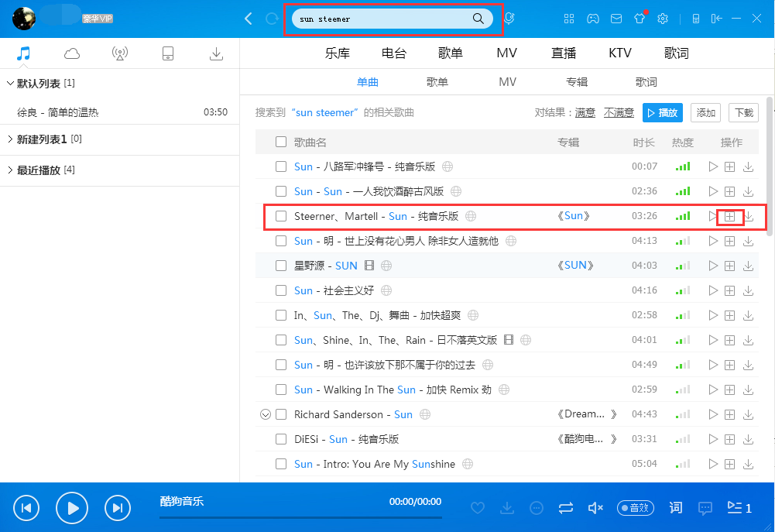Open the download manager icon in sidebar

[216, 53]
